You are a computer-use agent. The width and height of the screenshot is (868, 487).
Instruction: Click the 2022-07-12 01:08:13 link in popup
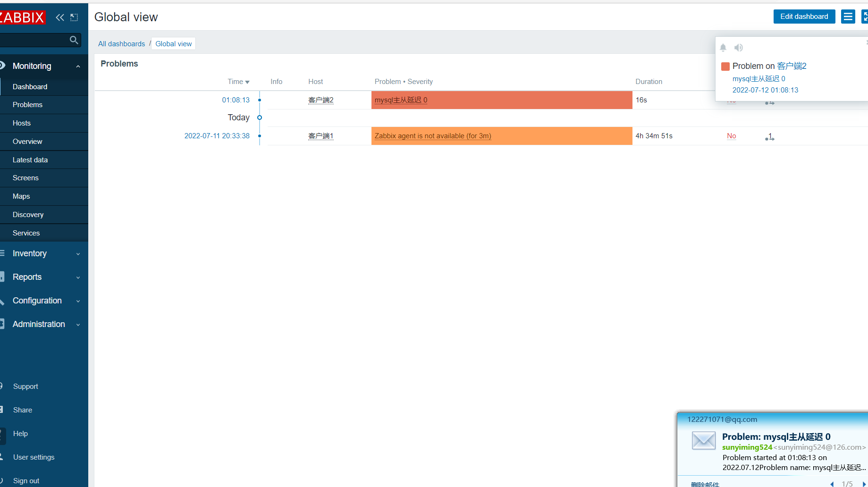765,90
